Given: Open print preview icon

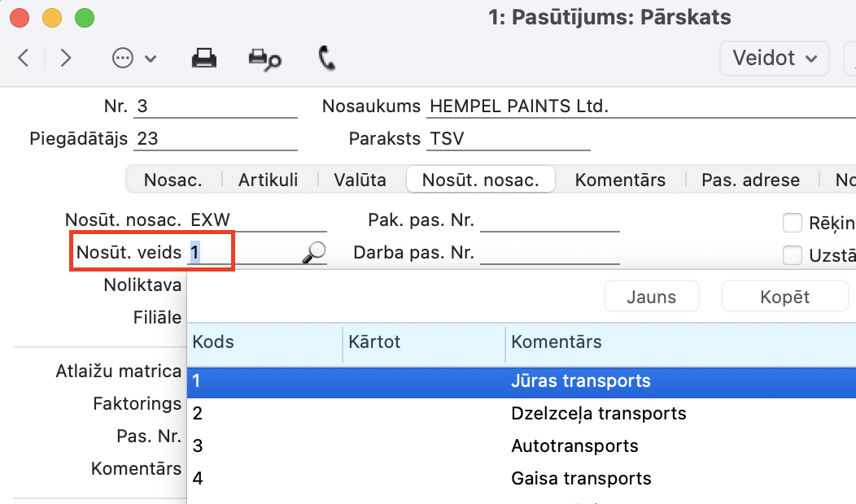Looking at the screenshot, I should coord(264,59).
